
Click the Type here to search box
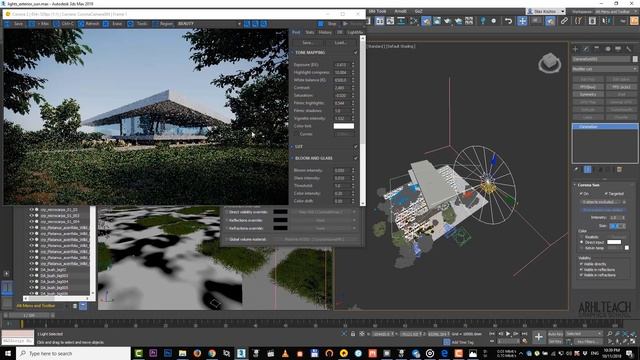(74, 353)
